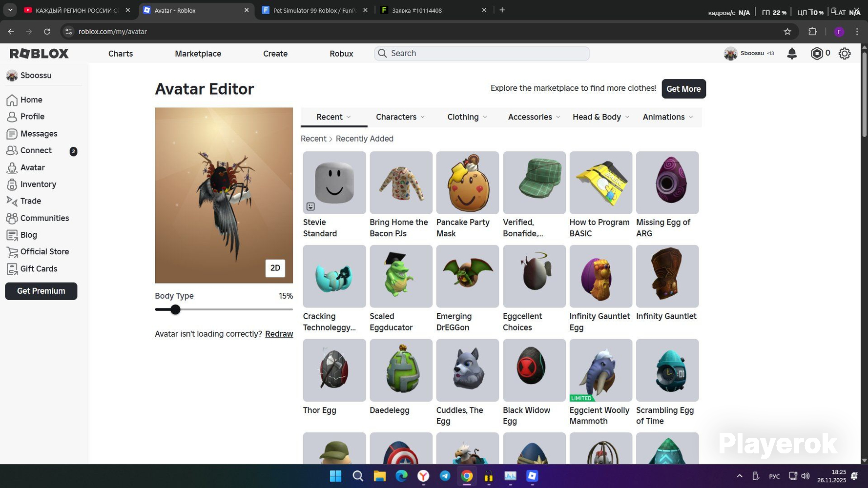Open the Charts menu
The width and height of the screenshot is (868, 488).
(121, 54)
